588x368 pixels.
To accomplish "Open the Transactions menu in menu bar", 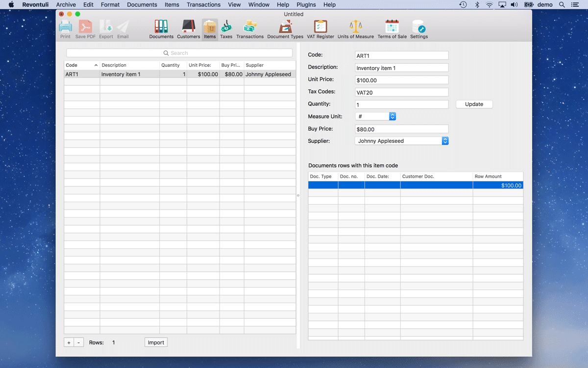I will tap(204, 4).
